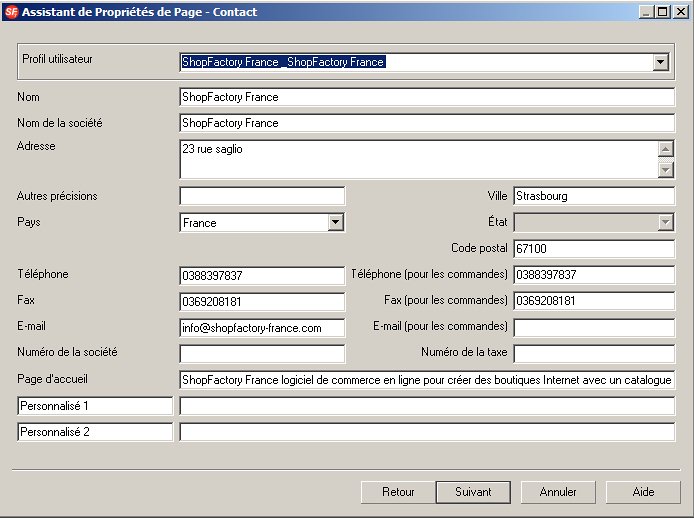Click the Ville input field
The width and height of the screenshot is (694, 518).
(x=594, y=196)
